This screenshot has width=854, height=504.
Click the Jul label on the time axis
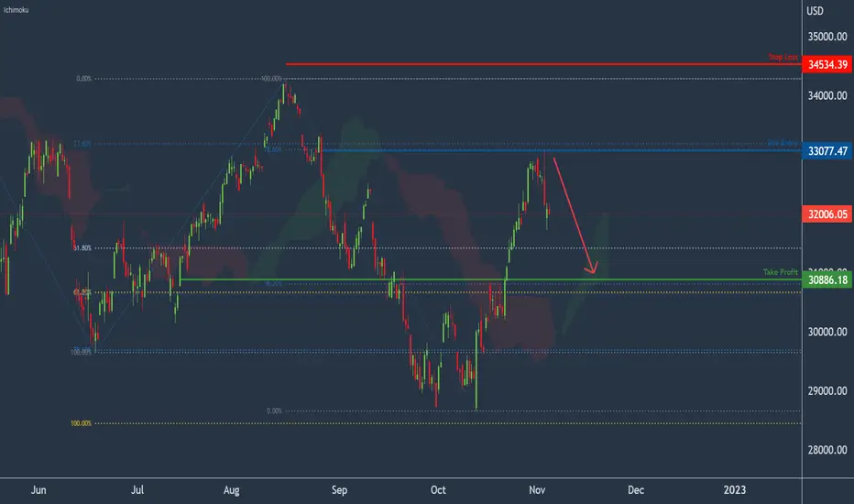(x=137, y=490)
